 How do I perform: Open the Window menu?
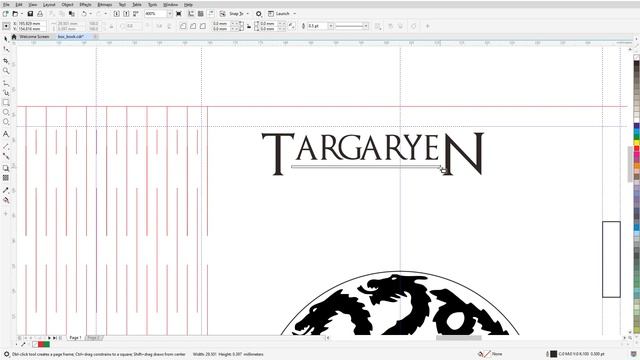click(170, 4)
